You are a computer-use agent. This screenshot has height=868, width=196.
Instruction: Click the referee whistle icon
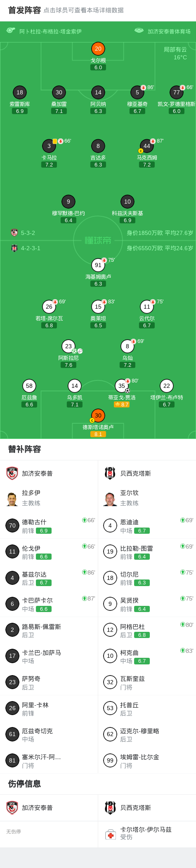pyautogui.click(x=11, y=30)
